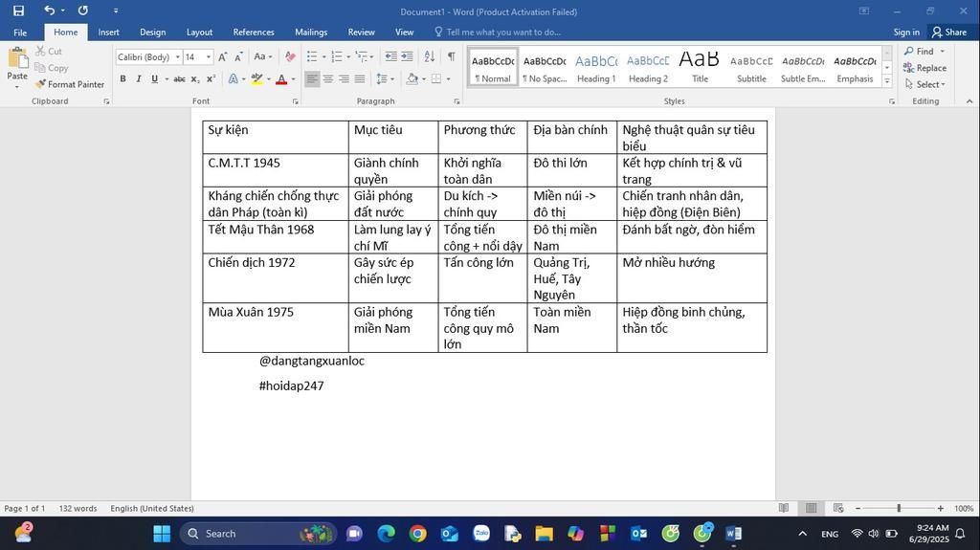Click the Sign in link
980x550 pixels.
906,33
